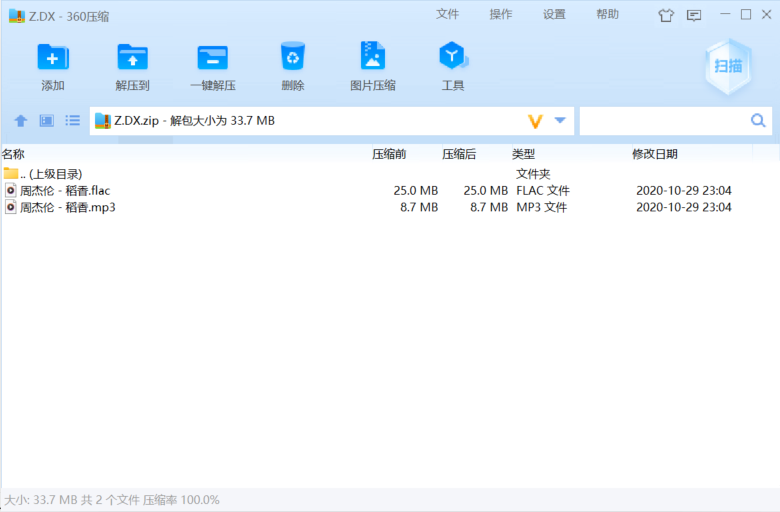Click the audio file icon of 稻香.flac

(x=10, y=191)
